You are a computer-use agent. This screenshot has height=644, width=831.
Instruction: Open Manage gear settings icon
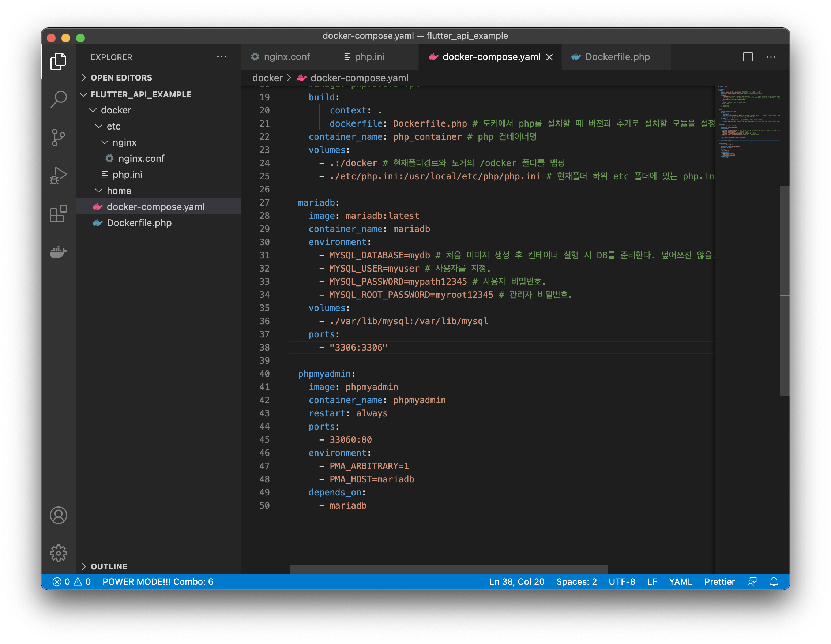point(58,553)
